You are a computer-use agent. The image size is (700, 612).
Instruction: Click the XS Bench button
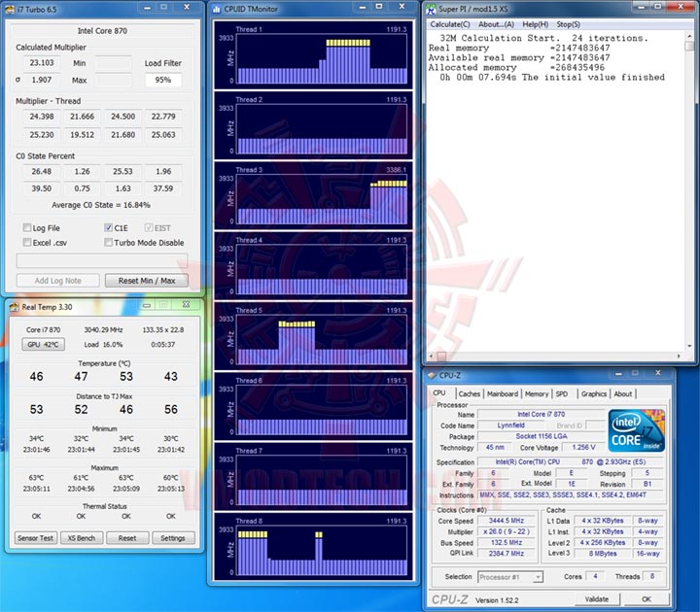coord(82,538)
